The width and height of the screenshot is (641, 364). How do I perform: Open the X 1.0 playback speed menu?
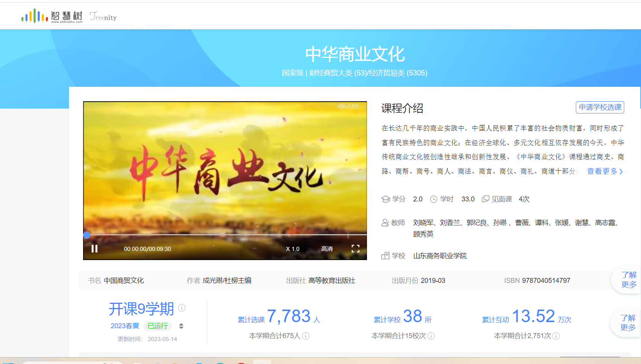292,249
